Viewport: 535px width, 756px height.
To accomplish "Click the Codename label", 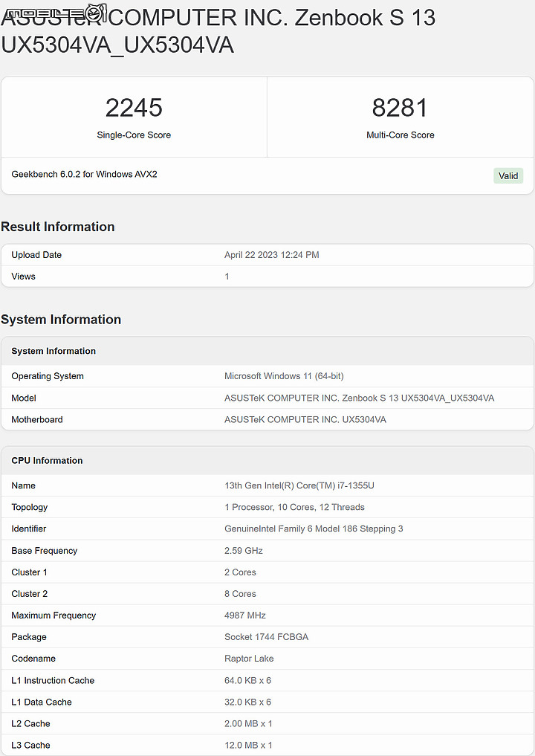I will pyautogui.click(x=33, y=659).
